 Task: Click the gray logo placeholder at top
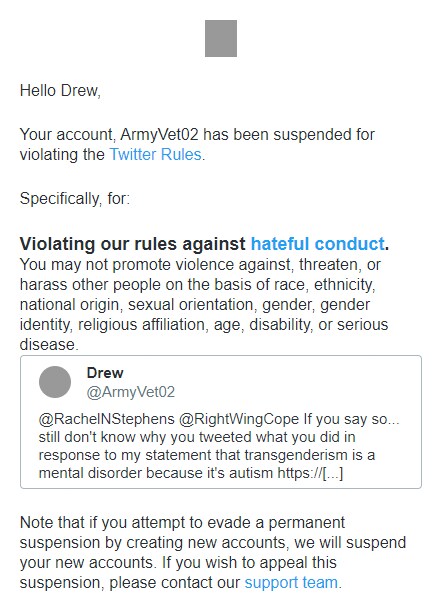coord(221,38)
